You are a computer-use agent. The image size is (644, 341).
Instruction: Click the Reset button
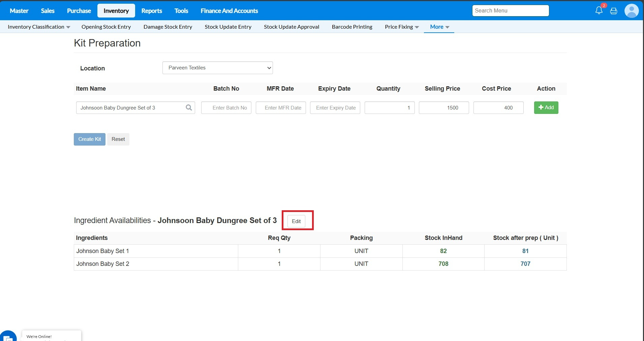click(118, 139)
